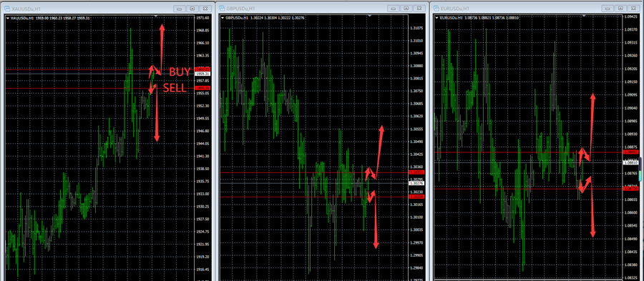This screenshot has width=644, height=281.
Task: Maximize the GBPUSDu,H1 chart window
Action: [x=406, y=8]
